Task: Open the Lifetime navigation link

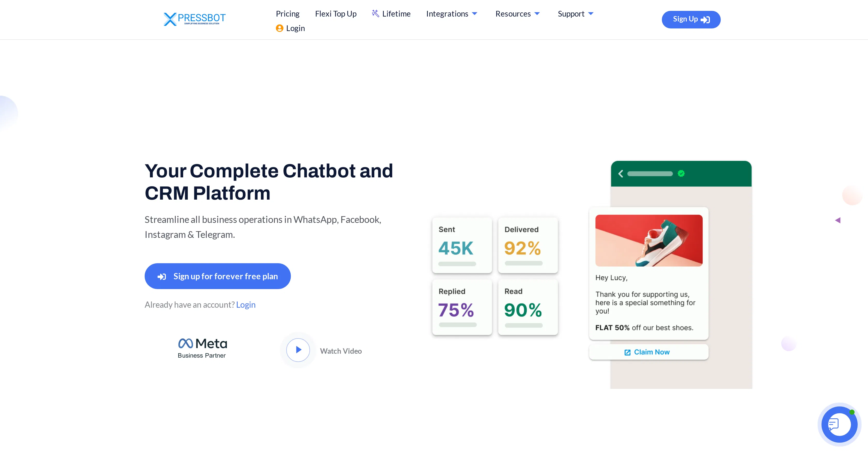Action: coord(396,13)
